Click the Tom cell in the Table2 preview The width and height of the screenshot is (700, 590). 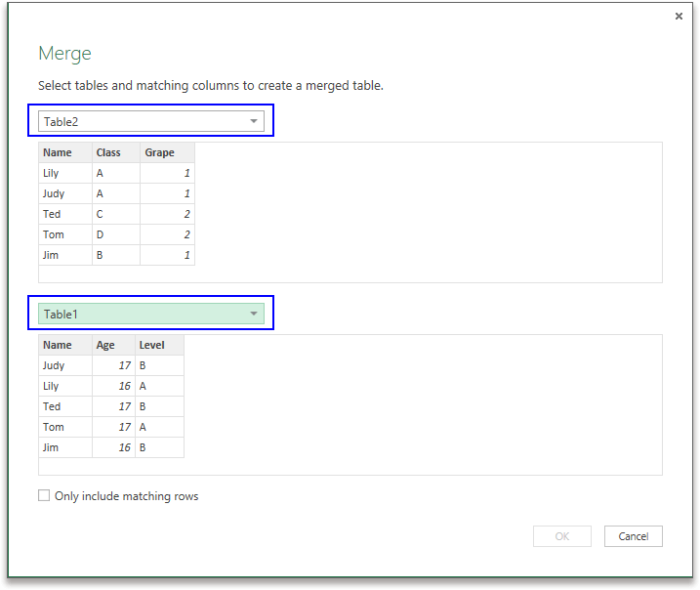[65, 235]
